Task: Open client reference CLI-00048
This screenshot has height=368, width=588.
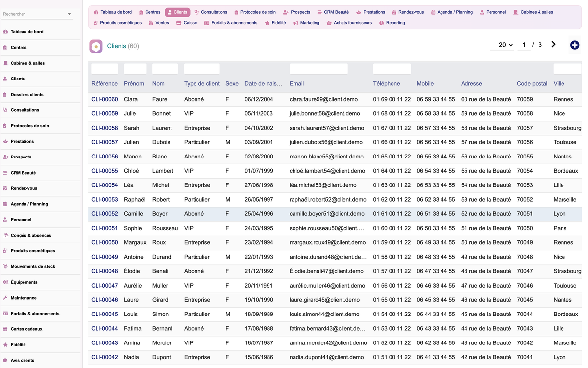Action: (x=104, y=271)
